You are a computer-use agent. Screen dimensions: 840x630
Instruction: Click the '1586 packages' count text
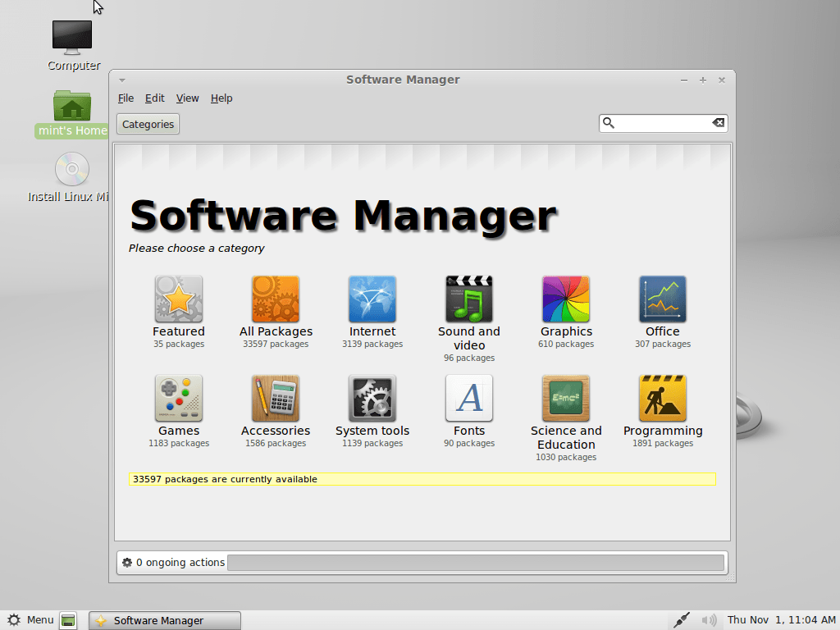click(276, 443)
